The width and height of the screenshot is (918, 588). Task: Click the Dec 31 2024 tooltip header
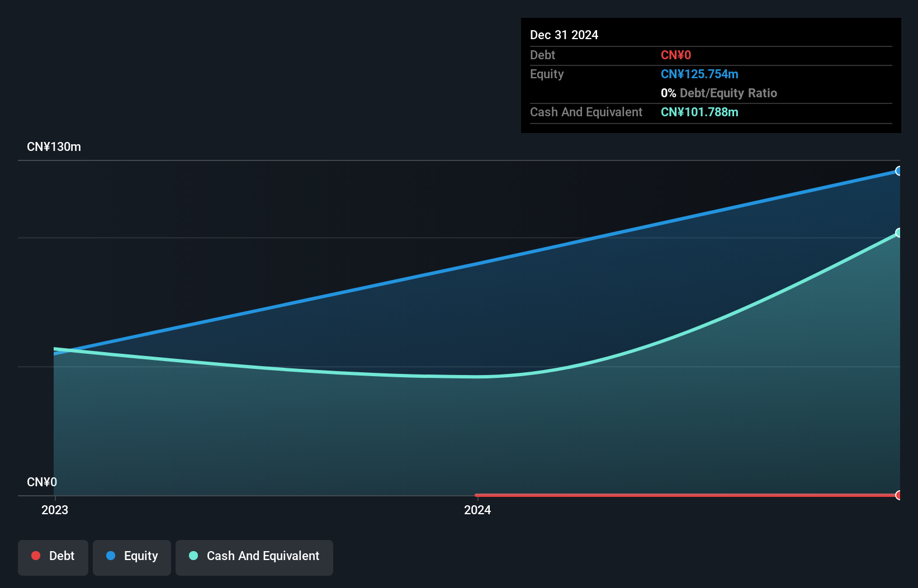click(564, 35)
